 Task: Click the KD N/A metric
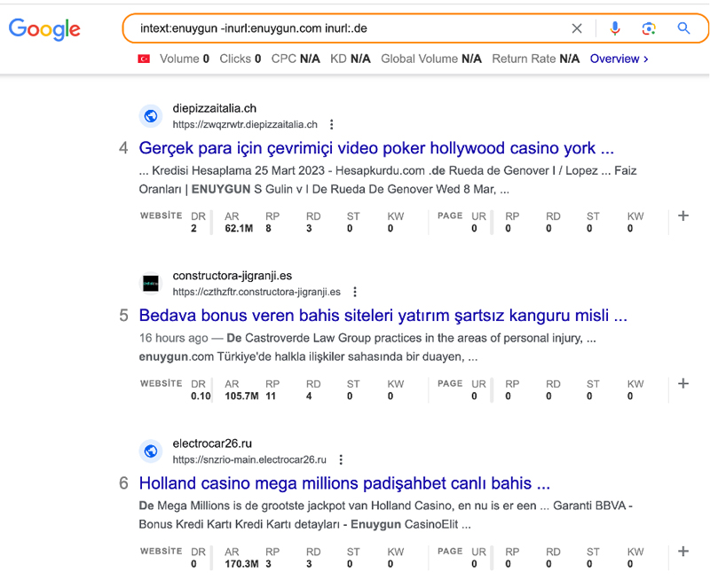tap(351, 59)
